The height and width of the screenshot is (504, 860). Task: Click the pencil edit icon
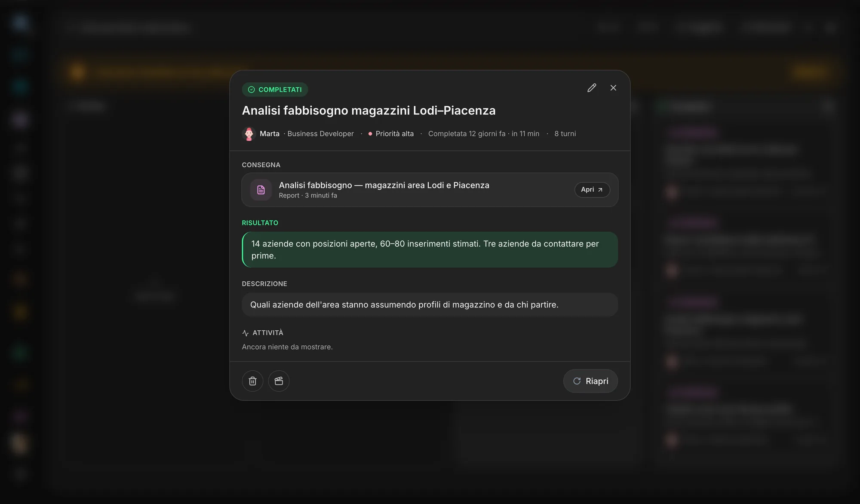coord(592,88)
